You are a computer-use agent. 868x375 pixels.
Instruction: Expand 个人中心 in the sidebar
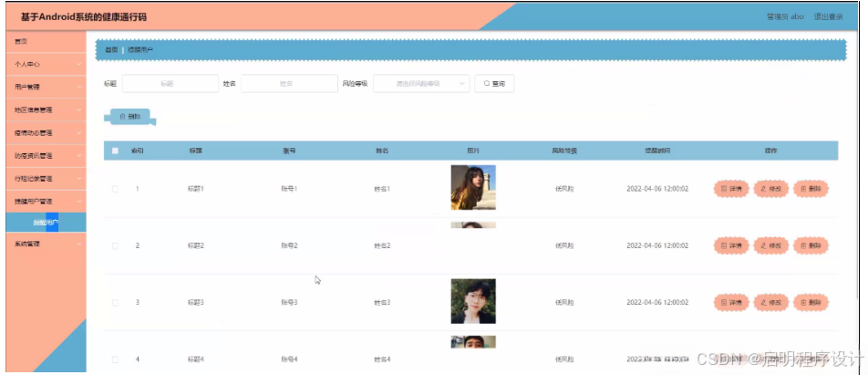click(46, 64)
